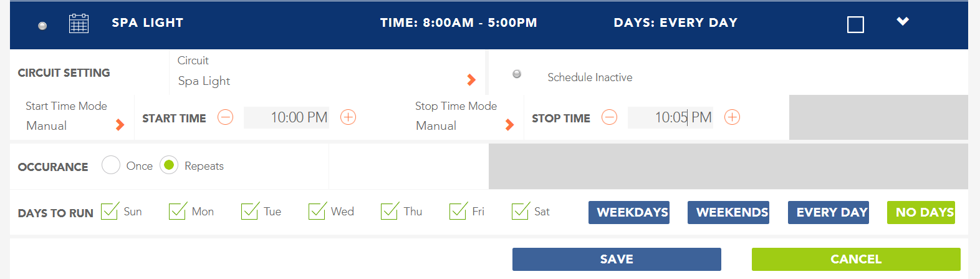
Task: Open the Circuit Spa Light selector
Action: click(x=327, y=72)
